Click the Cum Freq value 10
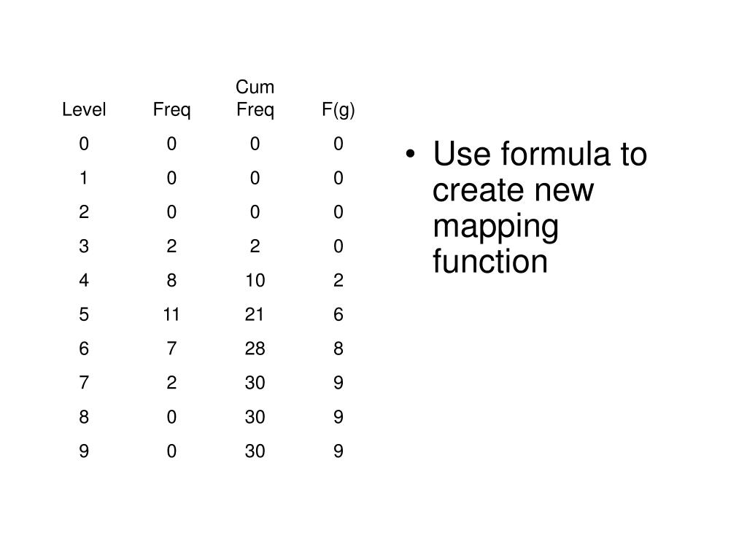 click(255, 281)
